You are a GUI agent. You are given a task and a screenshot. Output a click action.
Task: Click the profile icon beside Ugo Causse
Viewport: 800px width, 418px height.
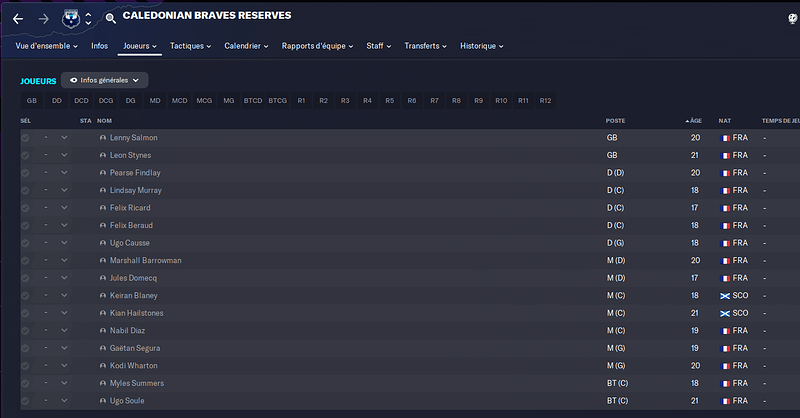tap(103, 243)
